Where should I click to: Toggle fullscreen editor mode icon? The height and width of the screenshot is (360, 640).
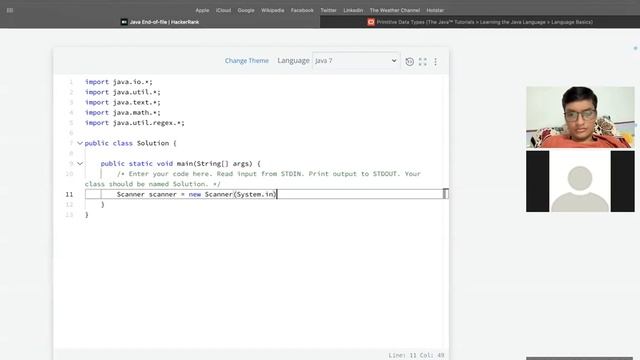422,62
